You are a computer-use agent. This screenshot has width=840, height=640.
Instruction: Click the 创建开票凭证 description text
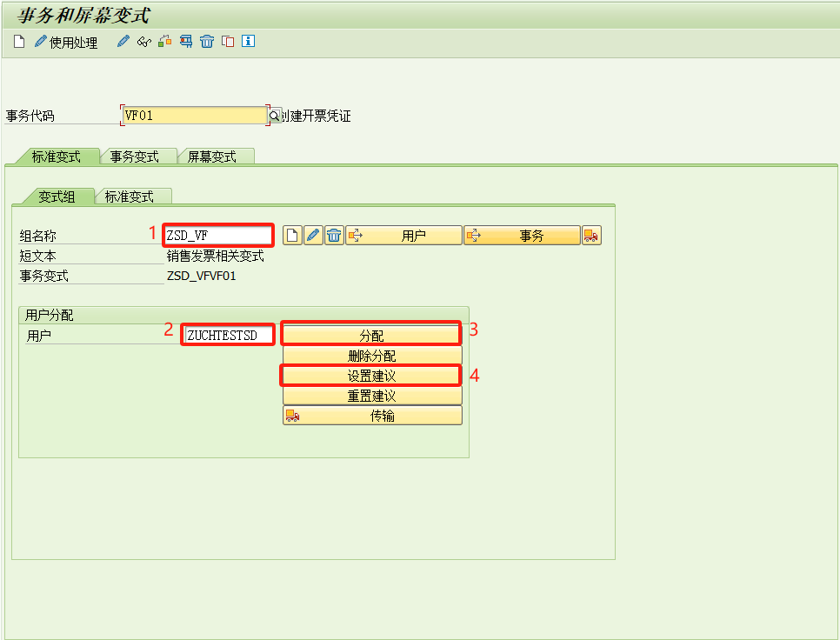click(316, 116)
